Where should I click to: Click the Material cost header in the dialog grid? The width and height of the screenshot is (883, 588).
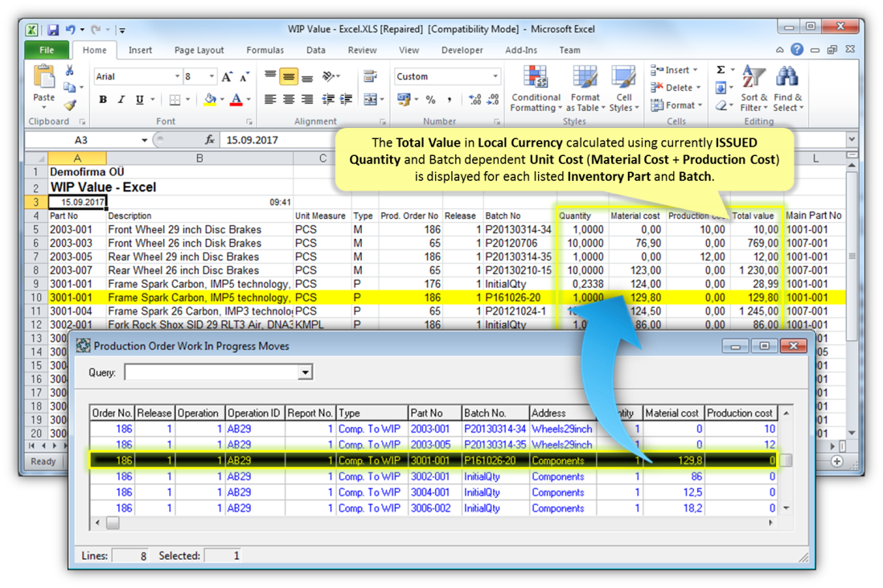tap(674, 413)
